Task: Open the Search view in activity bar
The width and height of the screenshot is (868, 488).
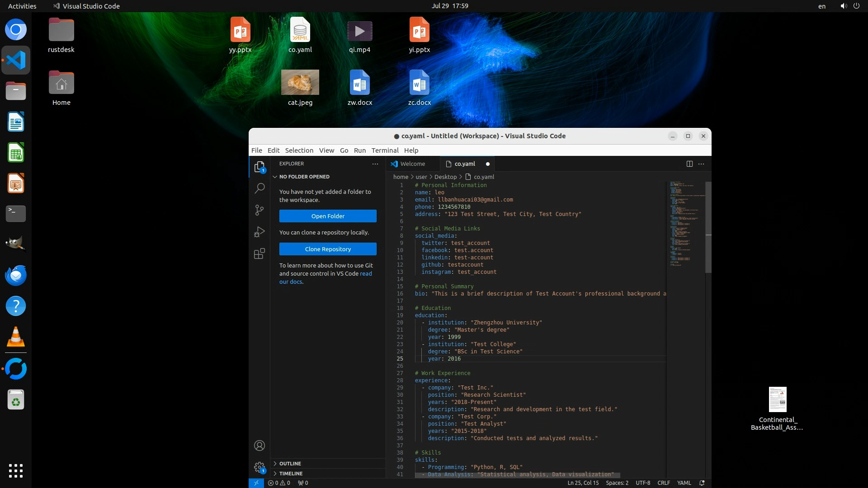Action: point(259,188)
